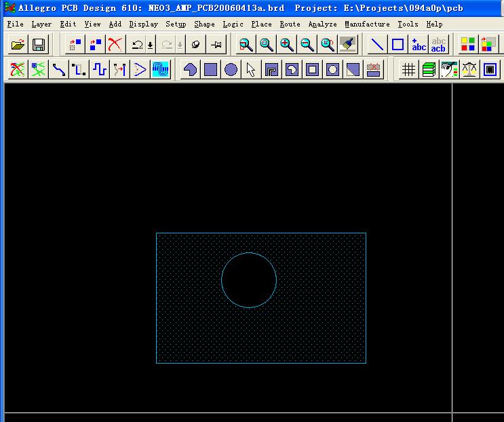Toggle the Grid hash icon
The image size is (504, 422).
[408, 69]
